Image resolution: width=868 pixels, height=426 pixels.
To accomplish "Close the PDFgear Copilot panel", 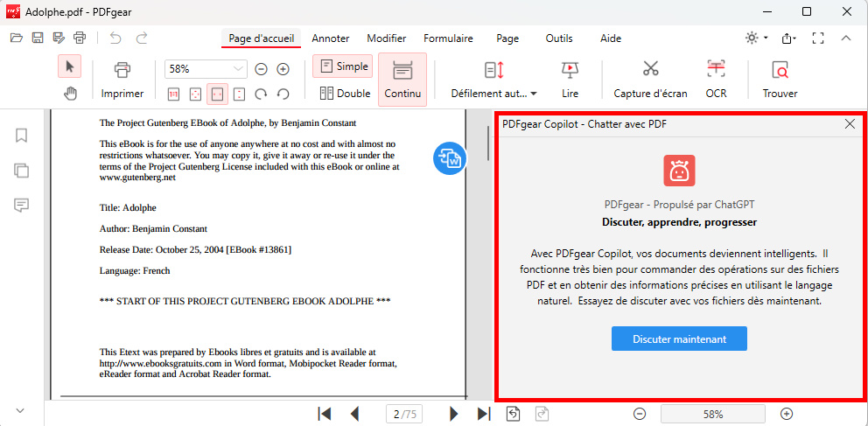I will click(850, 124).
